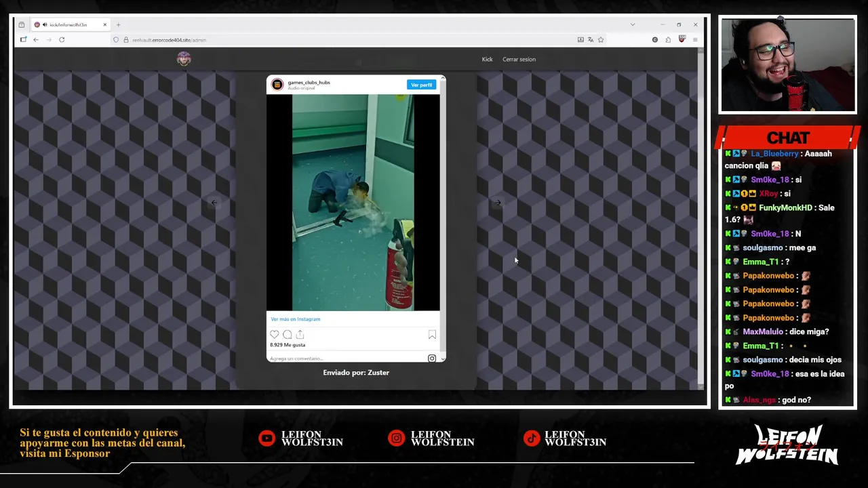Open the Ver más en Instagram link
Screen dimensions: 868x488
click(296, 319)
